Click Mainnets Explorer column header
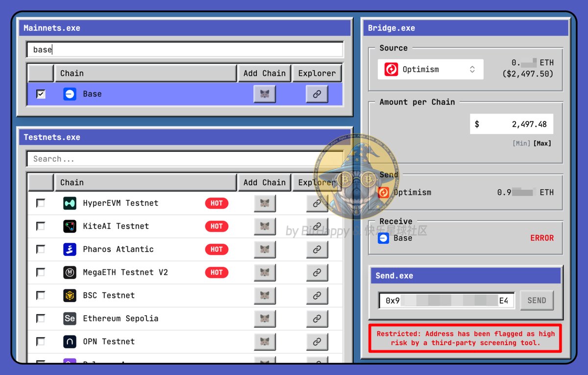Image resolution: width=588 pixels, height=375 pixels. point(317,73)
